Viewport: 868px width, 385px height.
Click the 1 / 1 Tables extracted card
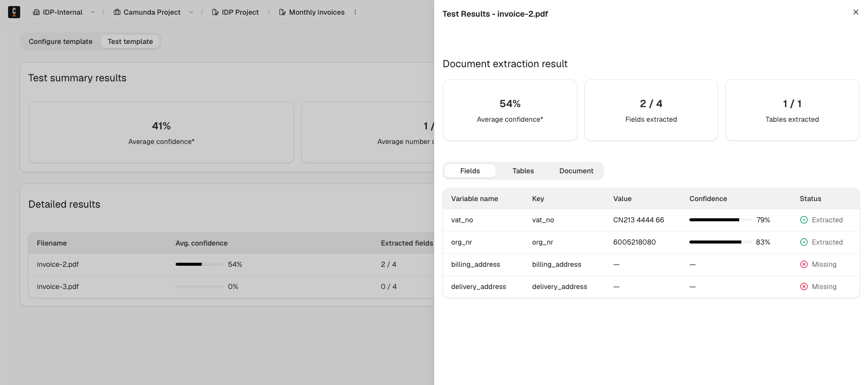point(792,110)
